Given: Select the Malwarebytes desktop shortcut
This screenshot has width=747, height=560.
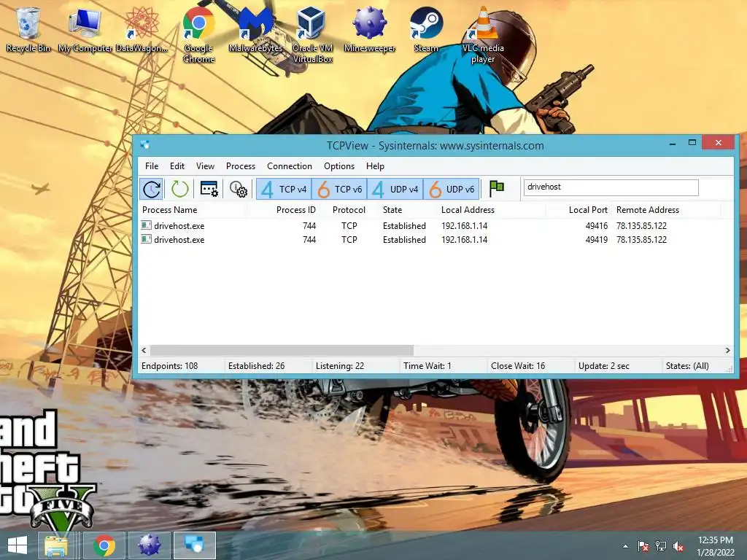Looking at the screenshot, I should pyautogui.click(x=255, y=30).
